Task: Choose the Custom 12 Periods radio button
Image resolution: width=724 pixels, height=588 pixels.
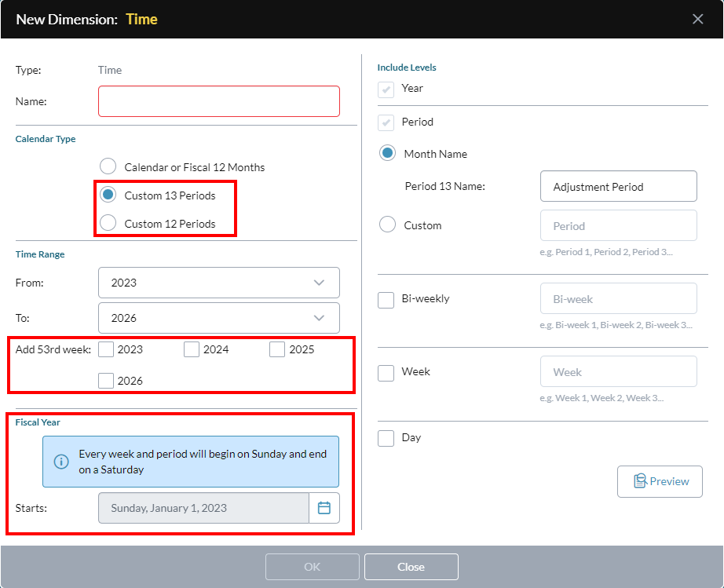Action: 108,223
